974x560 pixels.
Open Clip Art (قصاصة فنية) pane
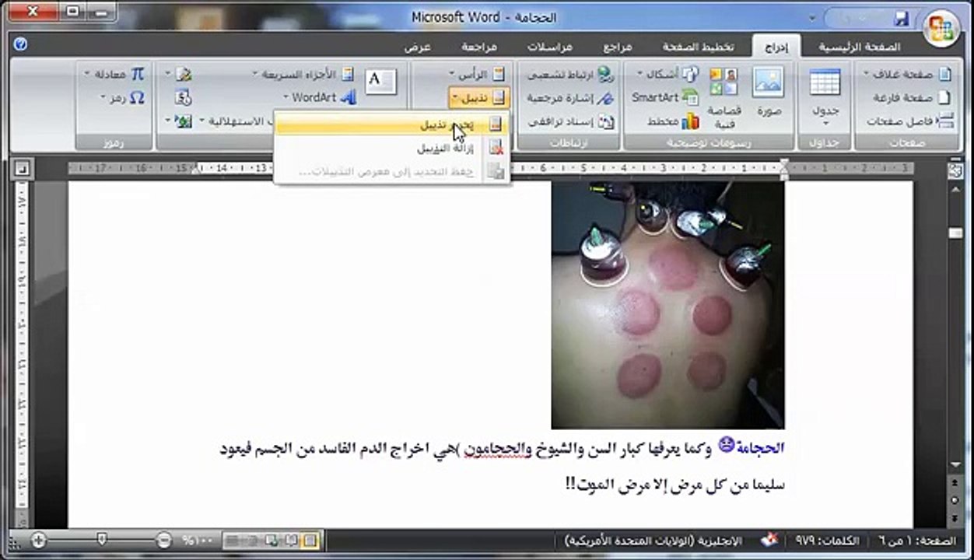(x=723, y=97)
